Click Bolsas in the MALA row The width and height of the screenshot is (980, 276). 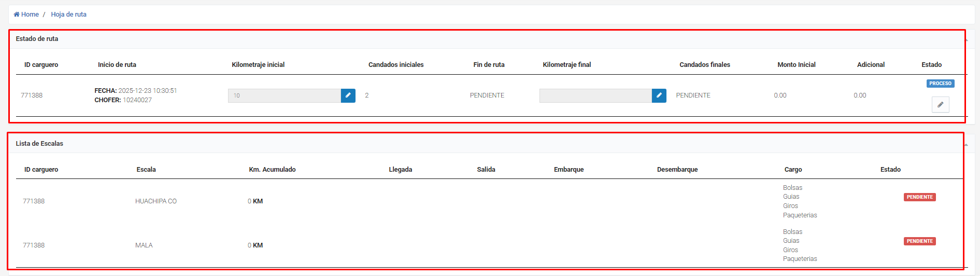792,232
